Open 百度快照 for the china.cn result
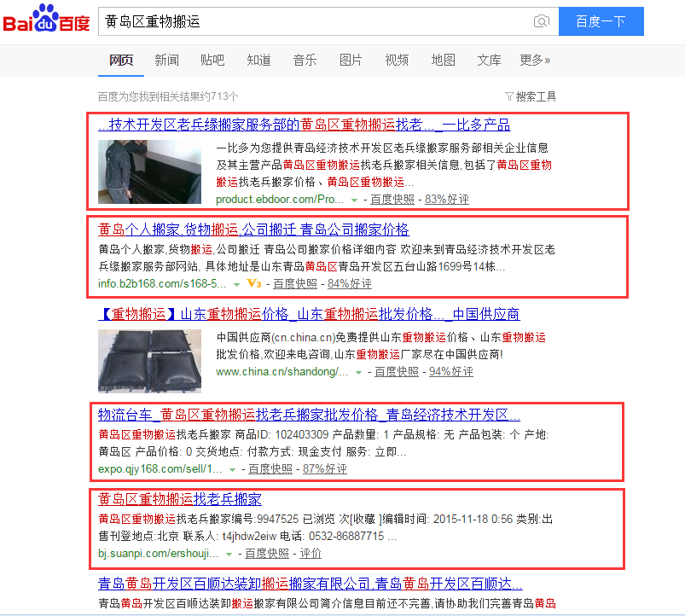 397,371
